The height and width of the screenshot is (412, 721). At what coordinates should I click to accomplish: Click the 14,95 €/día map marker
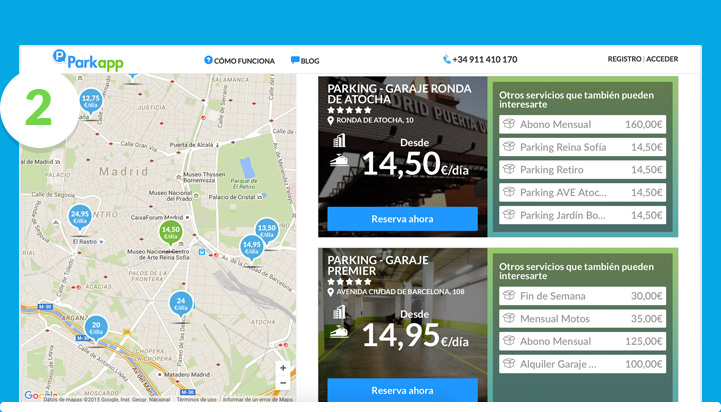[251, 246]
